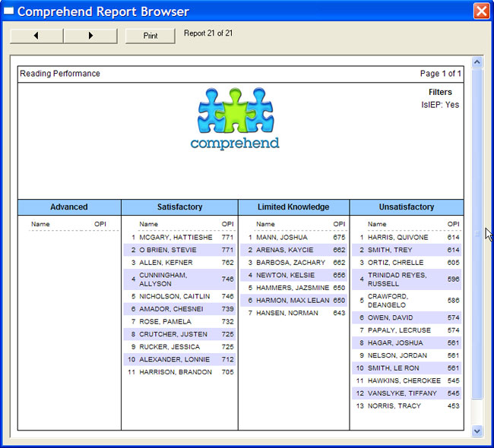Viewport: 494px width, 448px height.
Task: Select the SMITH, TREY row
Action: (407, 250)
